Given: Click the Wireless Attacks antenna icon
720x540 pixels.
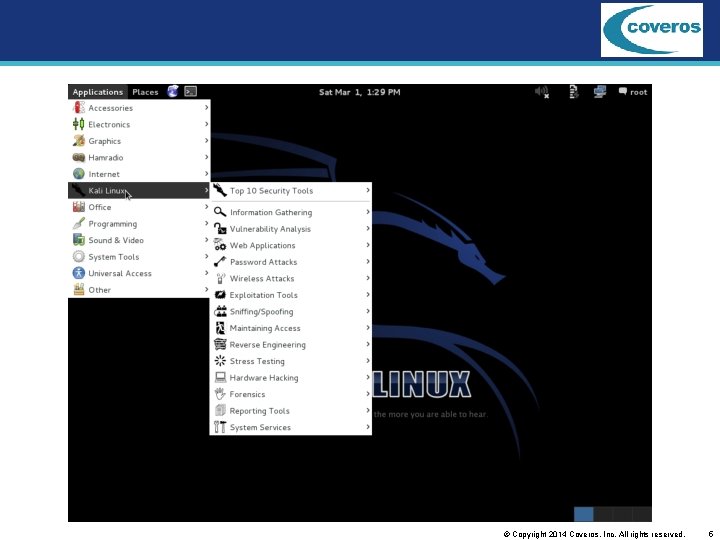Looking at the screenshot, I should pyautogui.click(x=220, y=278).
